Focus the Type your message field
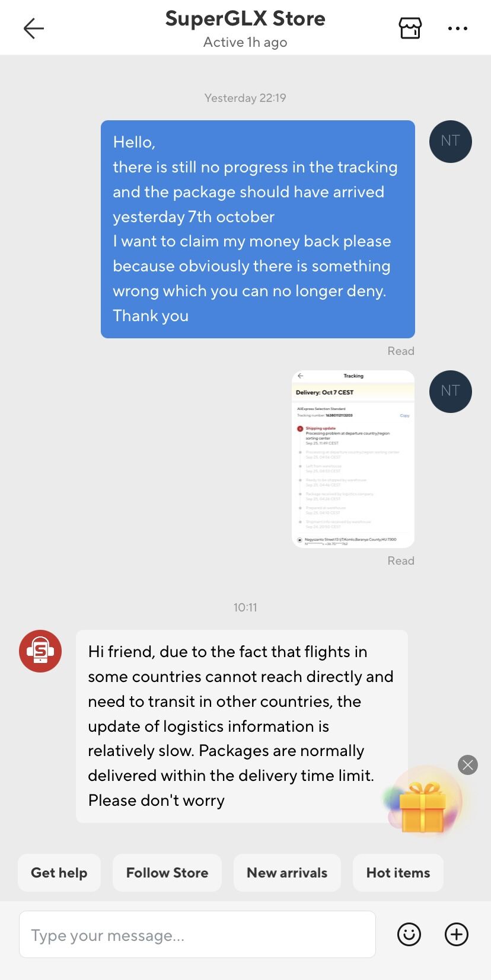The width and height of the screenshot is (491, 980). pos(197,934)
